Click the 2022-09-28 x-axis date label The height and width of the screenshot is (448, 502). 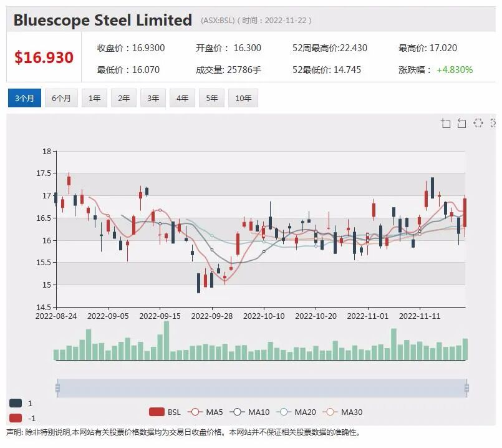tap(212, 316)
